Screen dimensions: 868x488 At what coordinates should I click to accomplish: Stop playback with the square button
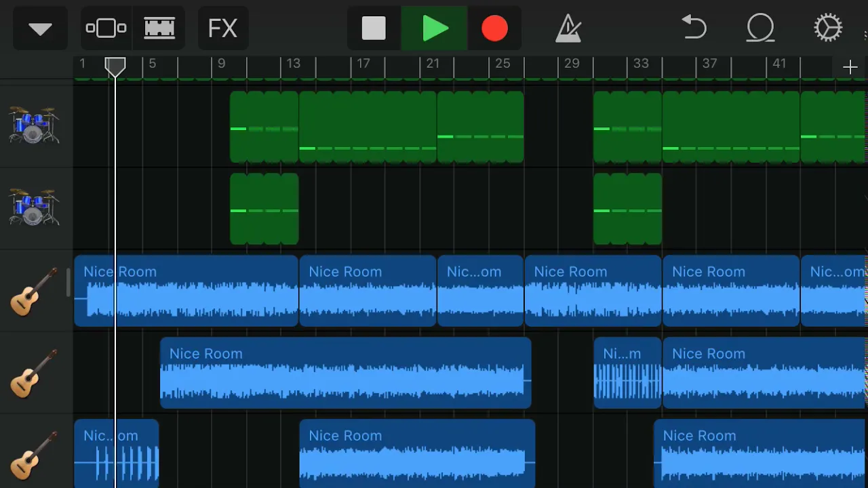tap(374, 28)
